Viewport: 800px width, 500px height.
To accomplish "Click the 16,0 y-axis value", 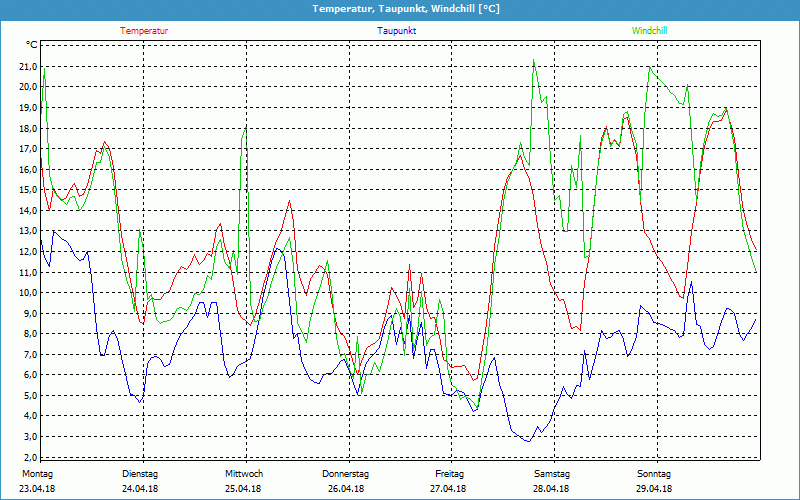I will (29, 169).
